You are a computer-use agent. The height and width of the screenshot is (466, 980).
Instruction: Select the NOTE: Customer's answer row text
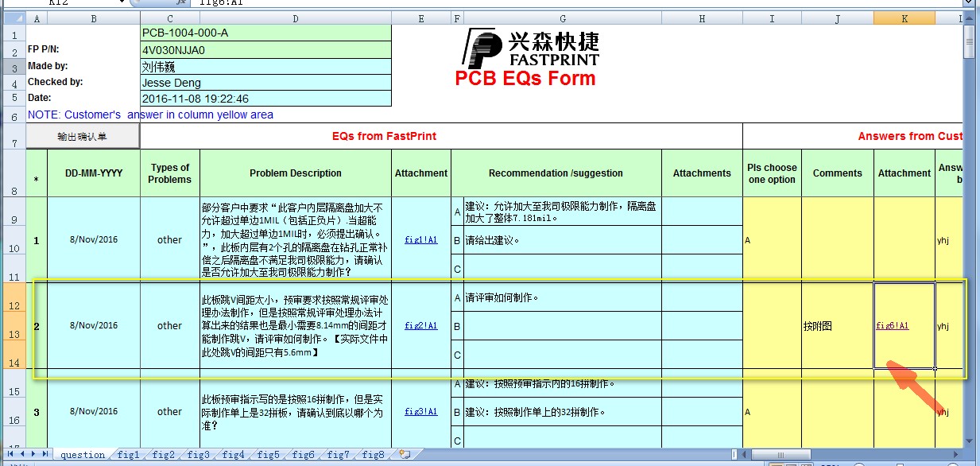tap(150, 115)
